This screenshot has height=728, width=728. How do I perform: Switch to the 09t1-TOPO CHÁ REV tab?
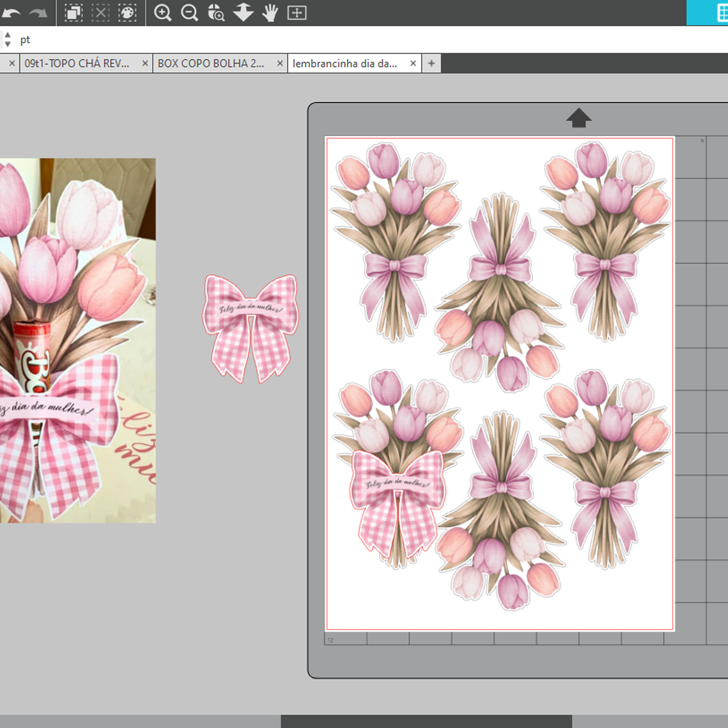(78, 64)
